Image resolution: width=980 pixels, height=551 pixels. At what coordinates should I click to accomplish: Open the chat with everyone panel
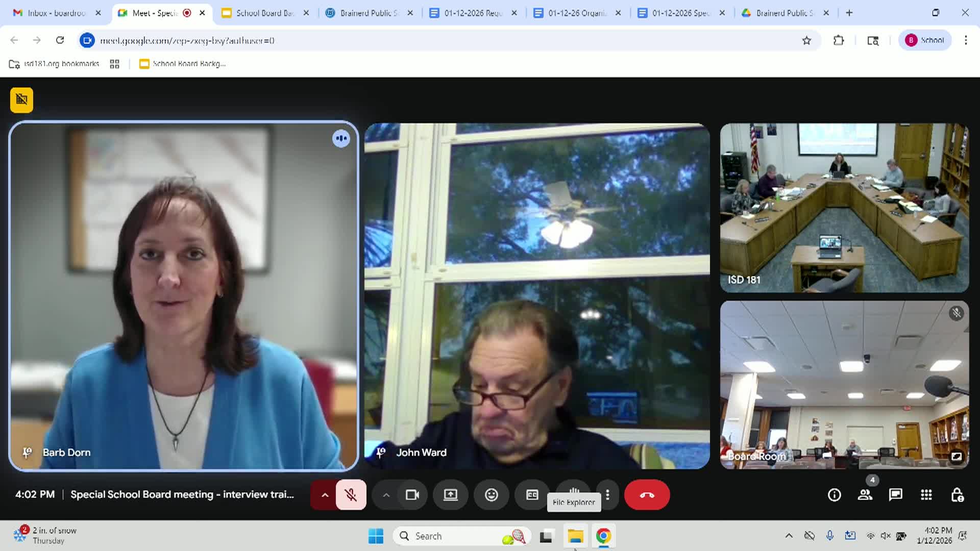[x=895, y=495]
